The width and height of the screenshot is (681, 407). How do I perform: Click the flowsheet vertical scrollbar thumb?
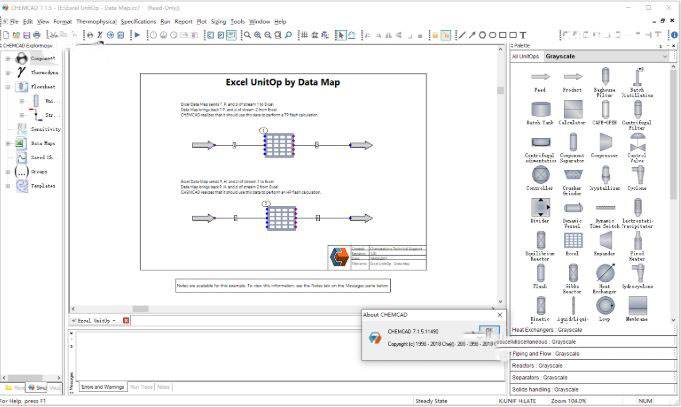(500, 90)
